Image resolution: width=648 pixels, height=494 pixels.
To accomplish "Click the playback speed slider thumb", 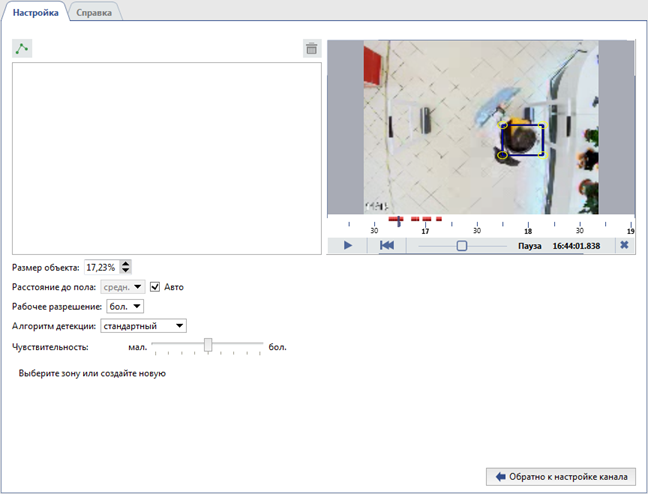I will (x=461, y=245).
